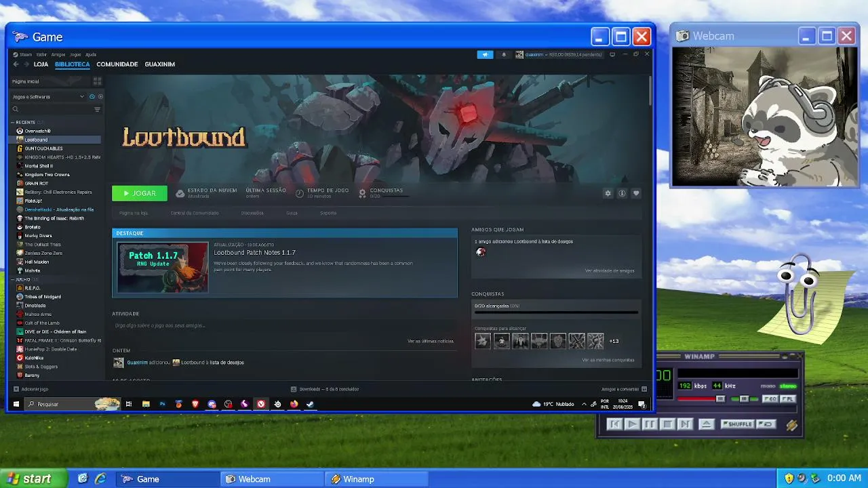Add Lootbound to favorites with heart
The image size is (868, 488).
pyautogui.click(x=636, y=193)
